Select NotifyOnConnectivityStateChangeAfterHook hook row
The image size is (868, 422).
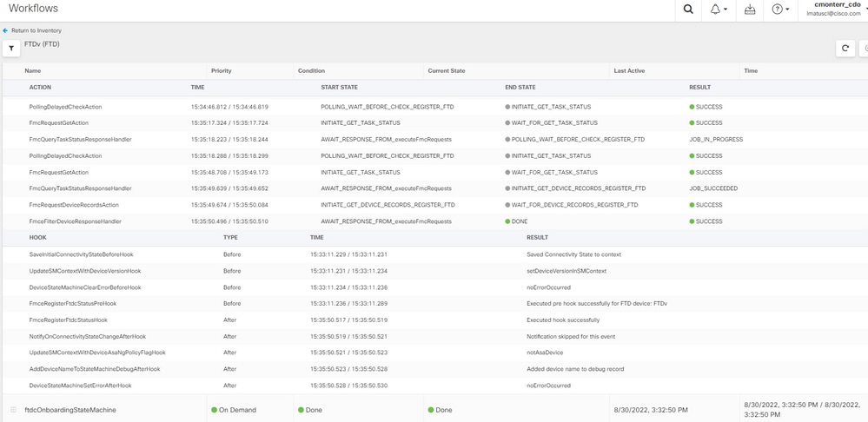[x=434, y=336]
